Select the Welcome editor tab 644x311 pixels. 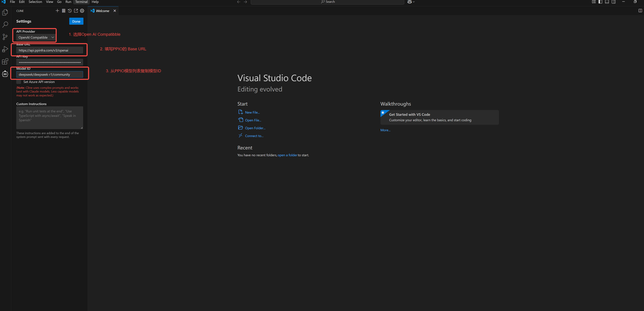(x=103, y=11)
